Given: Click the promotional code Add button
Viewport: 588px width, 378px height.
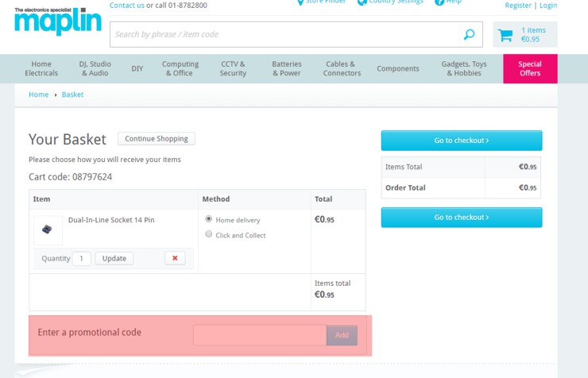Looking at the screenshot, I should point(342,335).
